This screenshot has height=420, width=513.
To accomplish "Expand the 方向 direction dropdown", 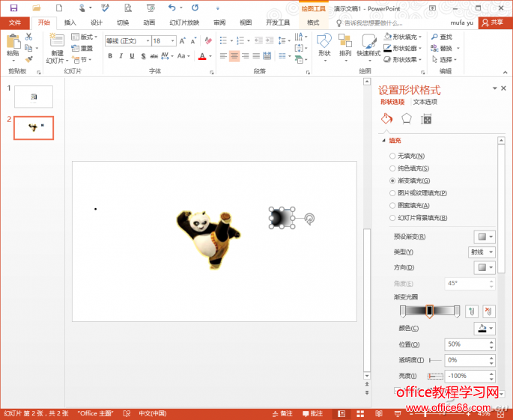I will (x=485, y=267).
